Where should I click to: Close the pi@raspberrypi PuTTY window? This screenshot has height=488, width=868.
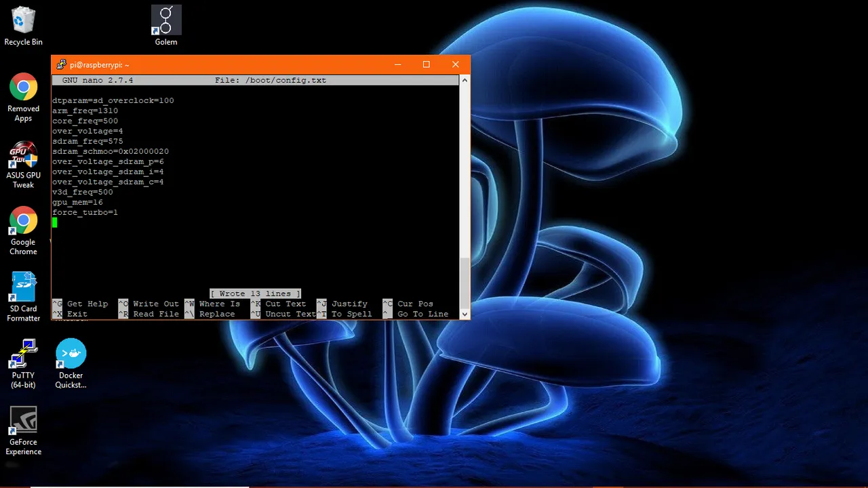[455, 64]
